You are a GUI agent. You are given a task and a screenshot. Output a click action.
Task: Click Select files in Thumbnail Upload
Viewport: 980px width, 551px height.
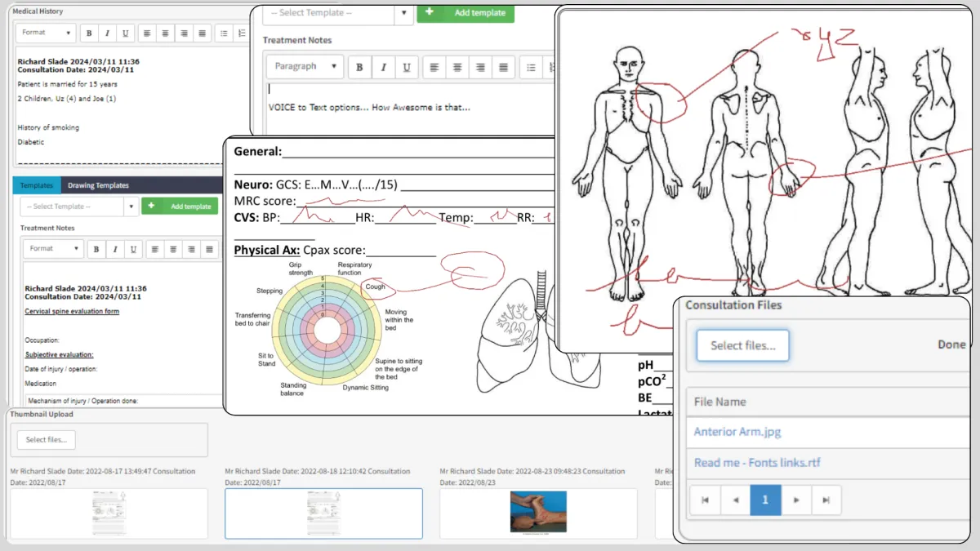pyautogui.click(x=46, y=440)
